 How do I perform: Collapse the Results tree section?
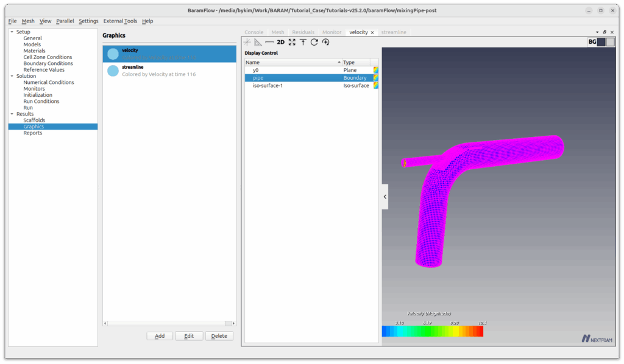(x=12, y=114)
